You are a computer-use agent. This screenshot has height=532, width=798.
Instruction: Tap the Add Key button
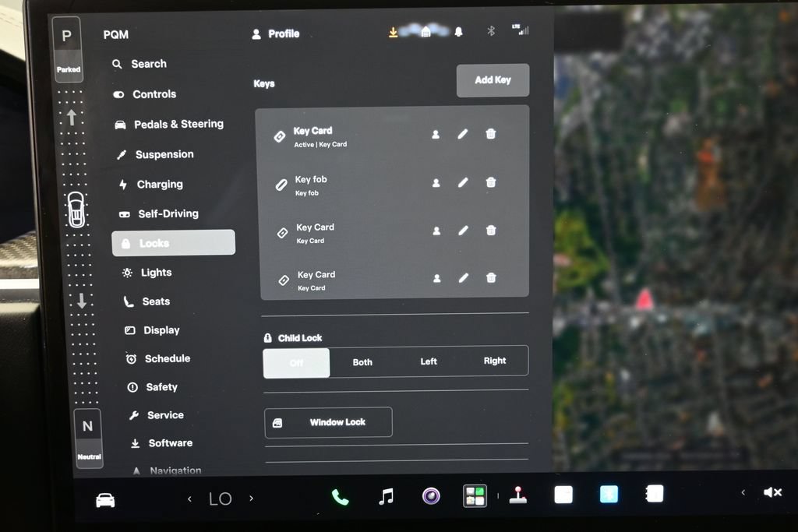tap(493, 80)
